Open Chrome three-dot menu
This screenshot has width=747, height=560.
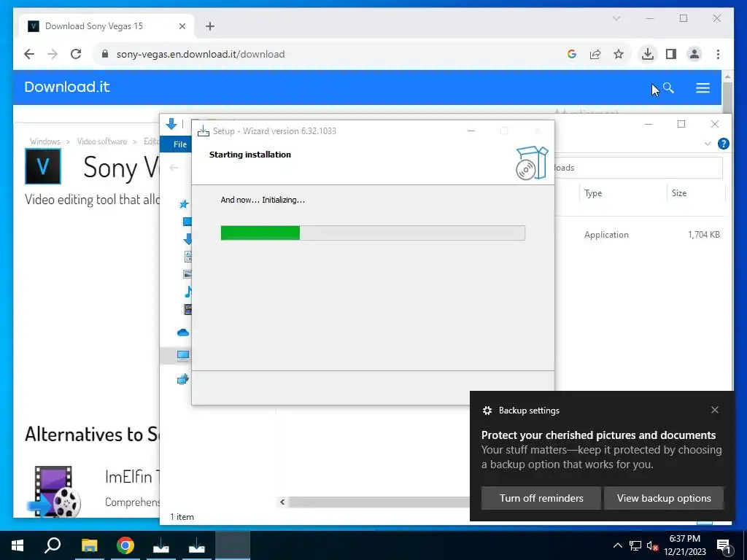718,54
